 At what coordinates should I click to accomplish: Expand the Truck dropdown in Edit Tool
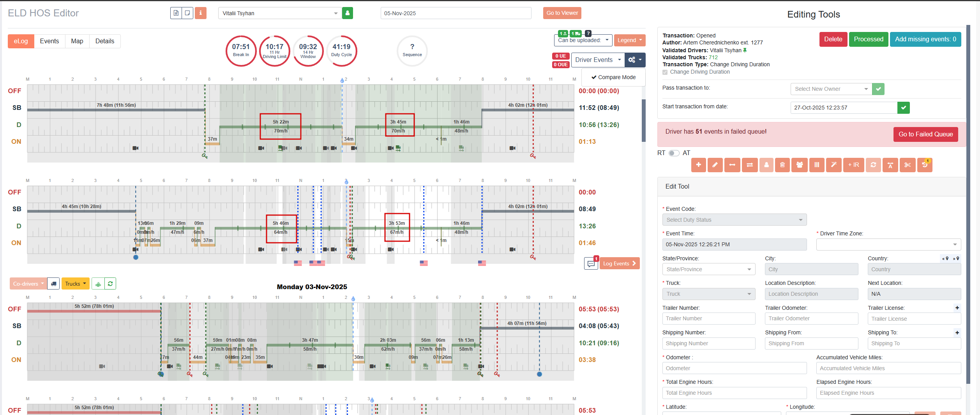[x=709, y=294]
